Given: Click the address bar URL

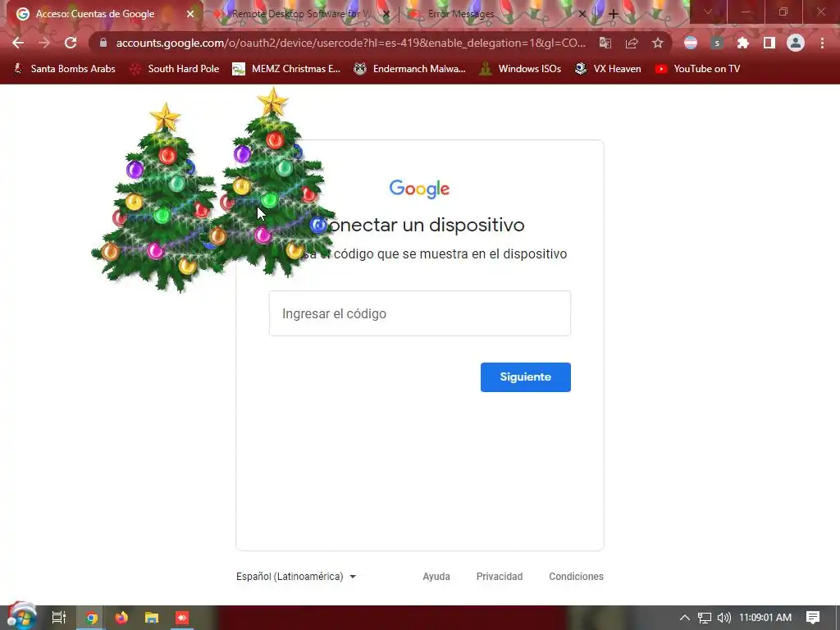Looking at the screenshot, I should click(x=350, y=43).
